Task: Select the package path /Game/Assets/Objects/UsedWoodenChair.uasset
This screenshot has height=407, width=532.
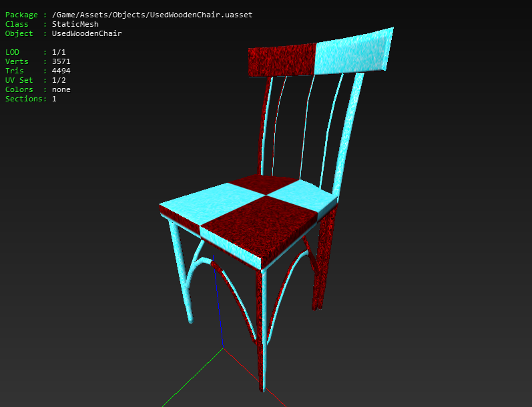Action: coord(152,15)
